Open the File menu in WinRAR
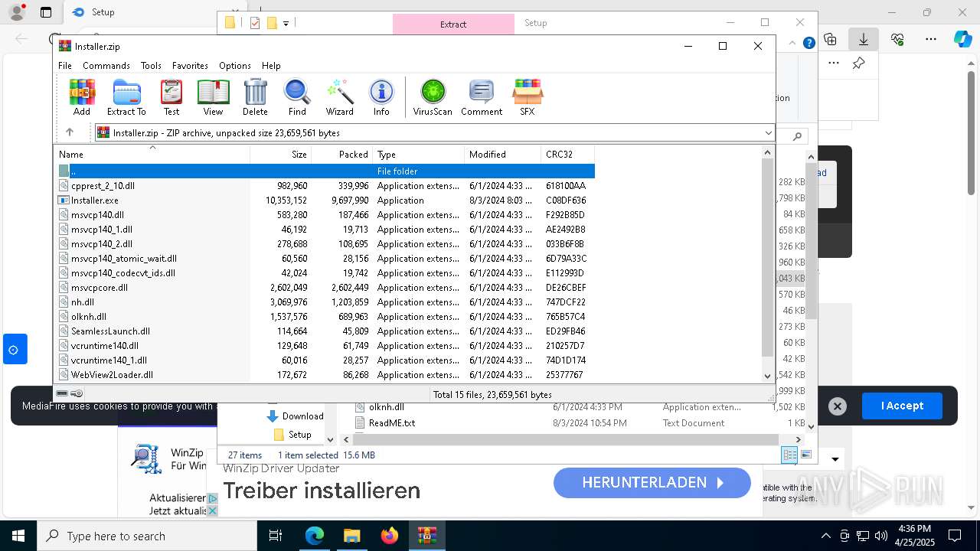Image resolution: width=980 pixels, height=551 pixels. 65,66
